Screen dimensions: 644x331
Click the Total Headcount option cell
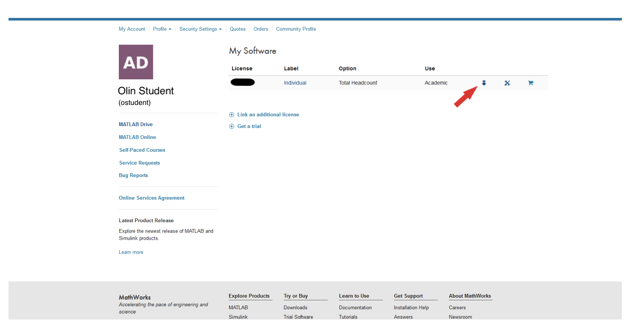358,83
